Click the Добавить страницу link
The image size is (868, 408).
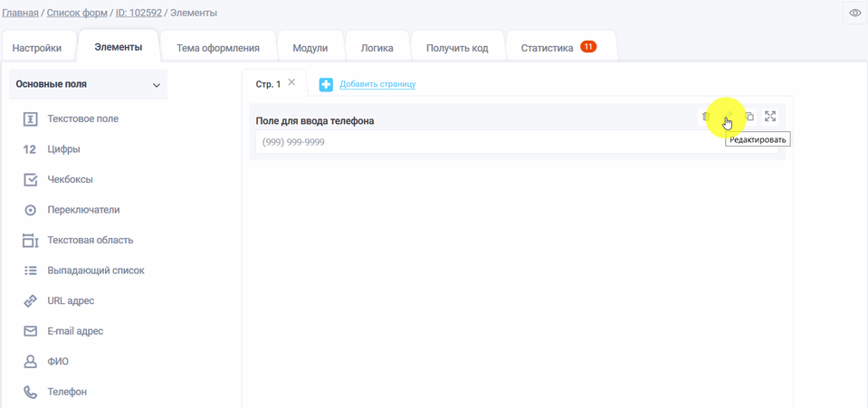pos(377,84)
